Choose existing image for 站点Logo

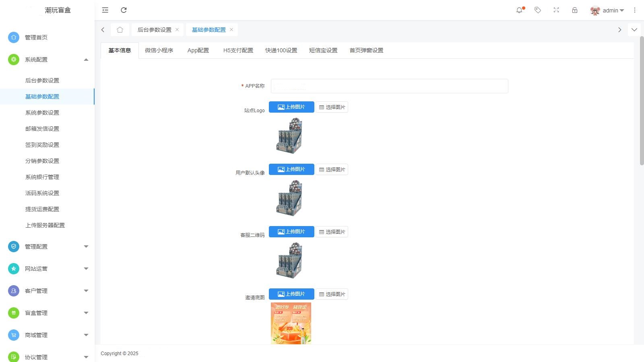click(332, 107)
